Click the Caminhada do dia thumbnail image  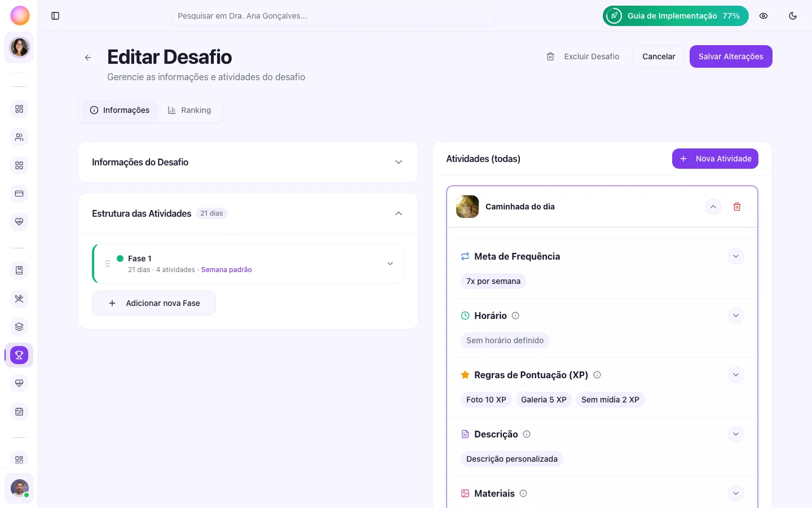pyautogui.click(x=467, y=207)
